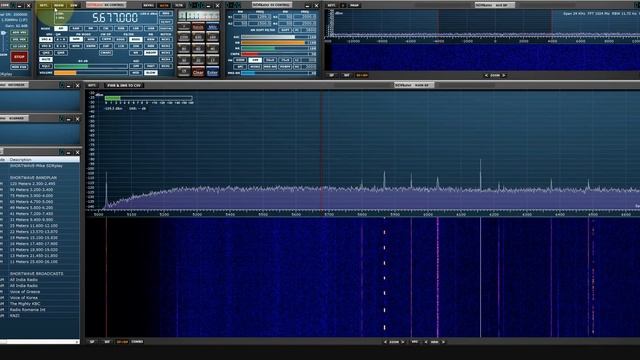This screenshot has width=640, height=360.
Task: Select CW demodulation mode
Action: [106, 29]
